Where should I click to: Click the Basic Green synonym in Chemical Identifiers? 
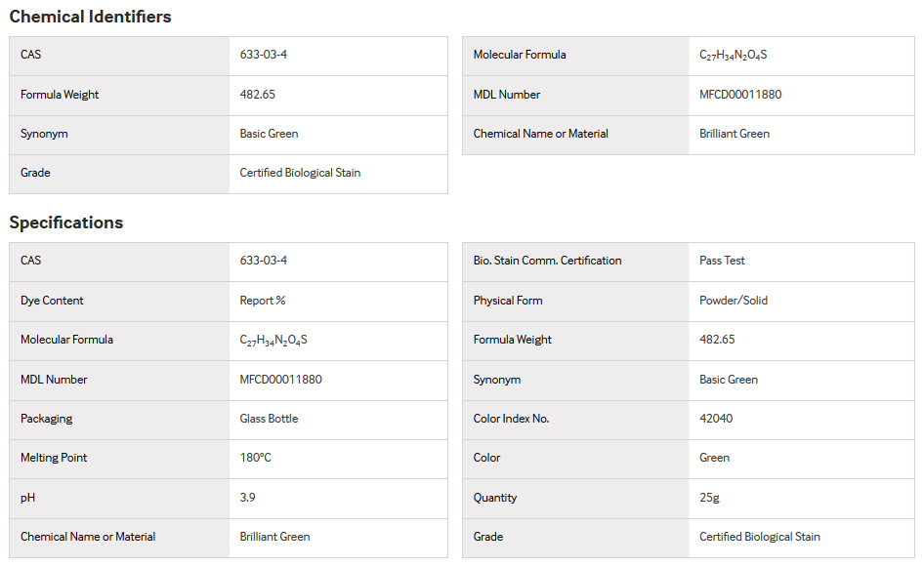(x=269, y=134)
